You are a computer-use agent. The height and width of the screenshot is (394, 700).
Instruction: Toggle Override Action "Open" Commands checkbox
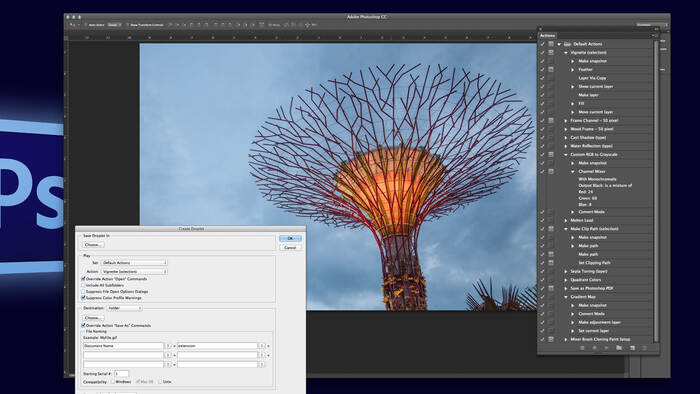[x=83, y=279]
